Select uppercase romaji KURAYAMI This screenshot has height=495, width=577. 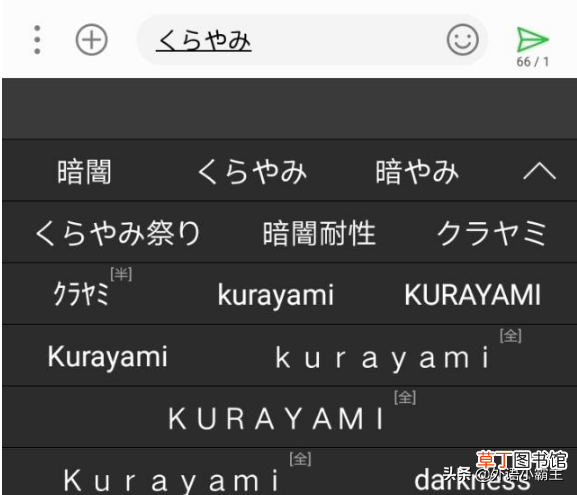click(472, 295)
